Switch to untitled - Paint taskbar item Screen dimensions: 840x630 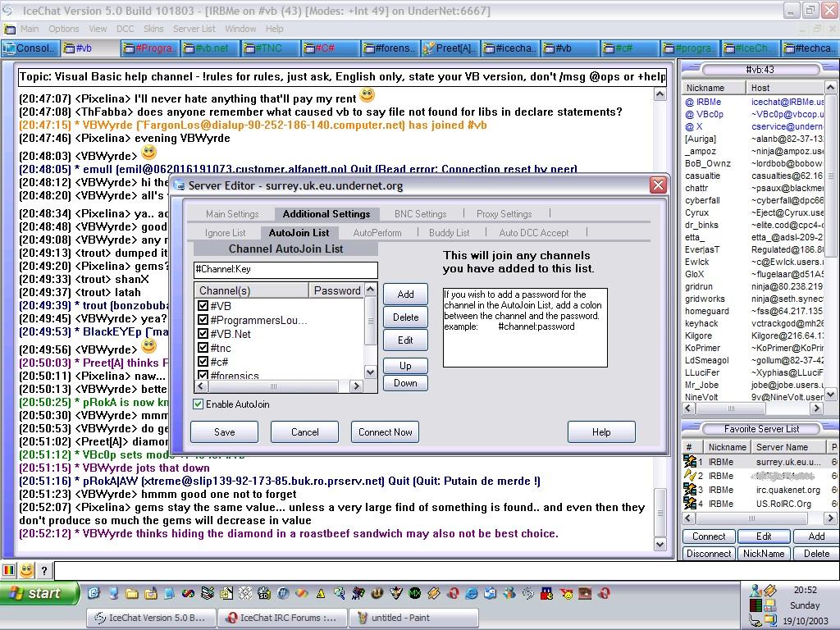point(413,618)
